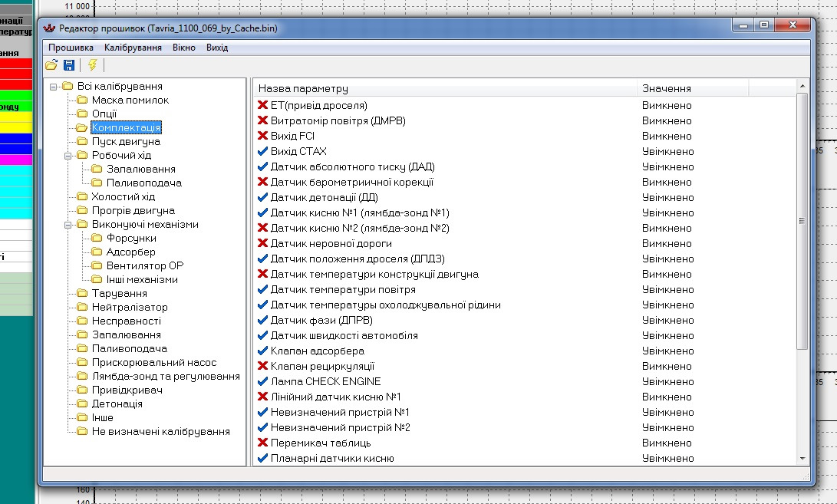Select the Маска помилок folder icon

coord(81,100)
